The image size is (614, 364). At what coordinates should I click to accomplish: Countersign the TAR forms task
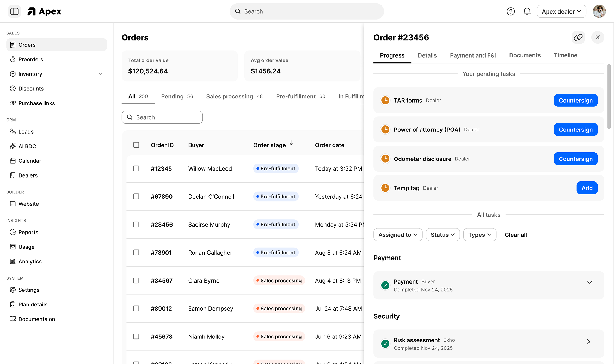575,100
